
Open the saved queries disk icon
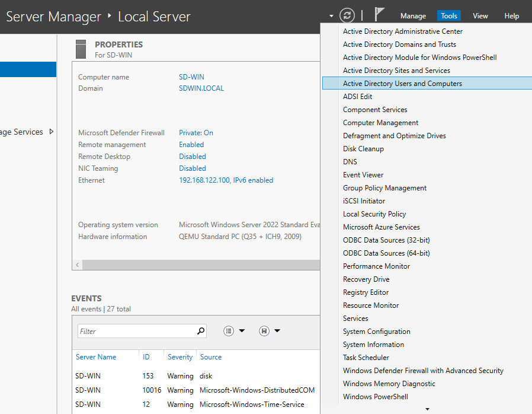click(264, 331)
